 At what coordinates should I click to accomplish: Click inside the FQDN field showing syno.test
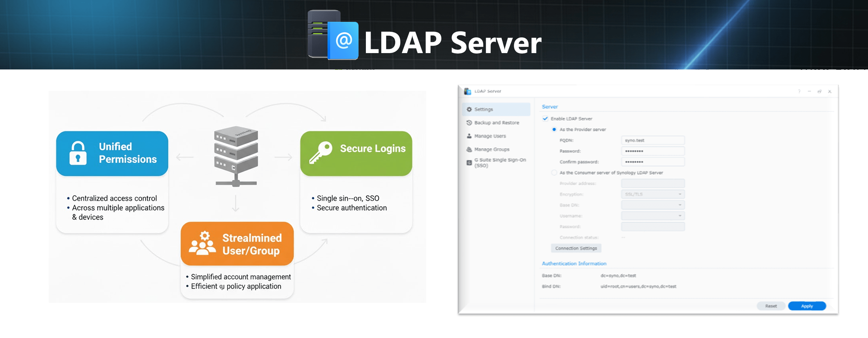[653, 140]
